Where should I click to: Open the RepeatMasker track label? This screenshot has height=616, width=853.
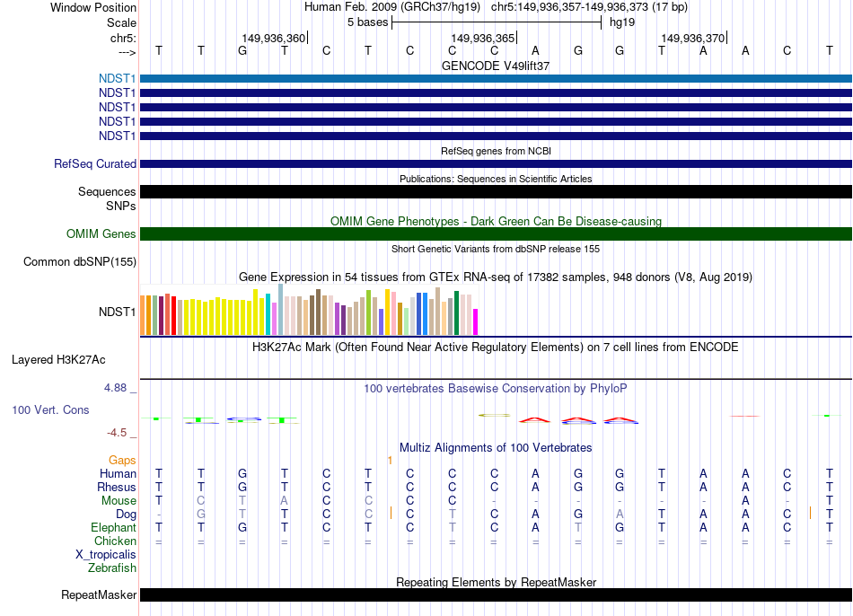[x=99, y=594]
